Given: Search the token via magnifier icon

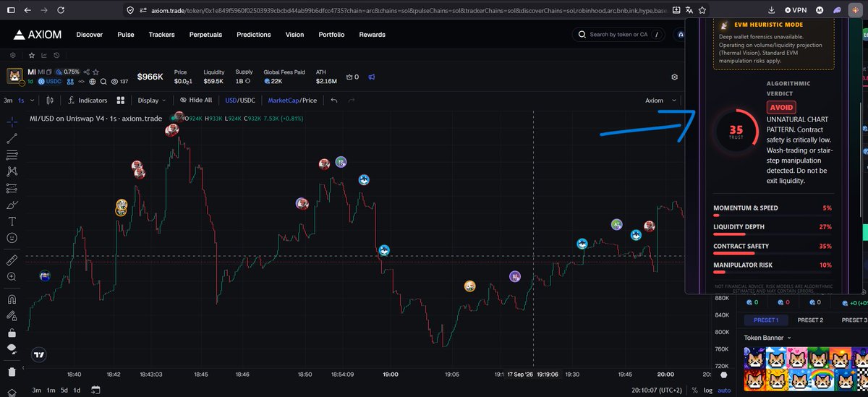Looking at the screenshot, I should click(104, 82).
